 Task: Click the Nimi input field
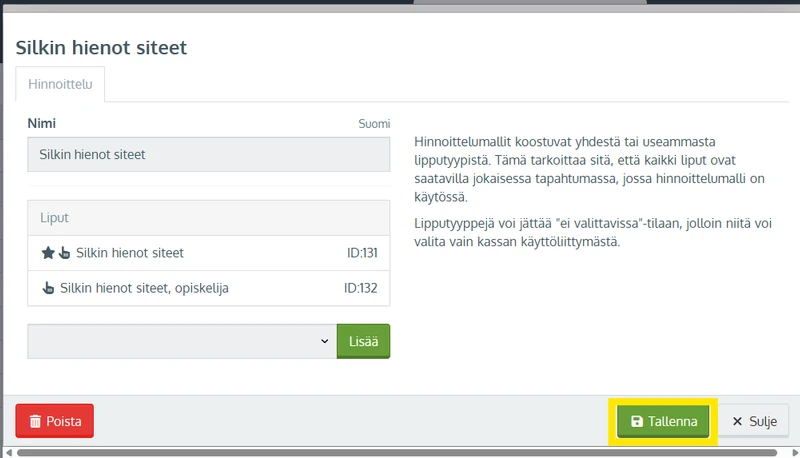pyautogui.click(x=209, y=155)
